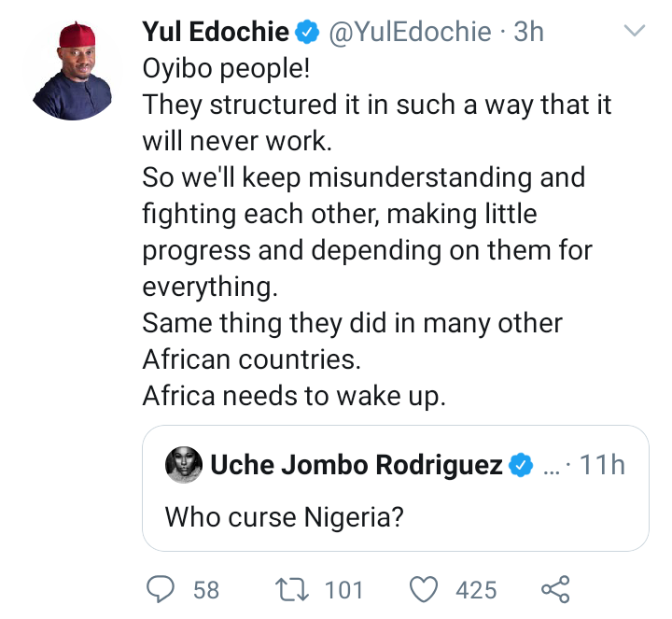Click the 3h tweet timestamp
The width and height of the screenshot is (672, 619).
tap(528, 32)
